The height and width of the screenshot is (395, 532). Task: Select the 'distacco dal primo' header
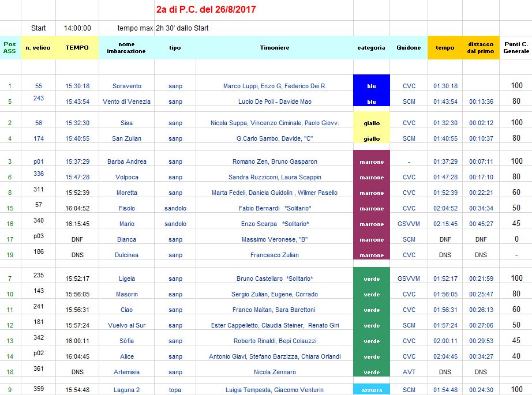pos(481,47)
